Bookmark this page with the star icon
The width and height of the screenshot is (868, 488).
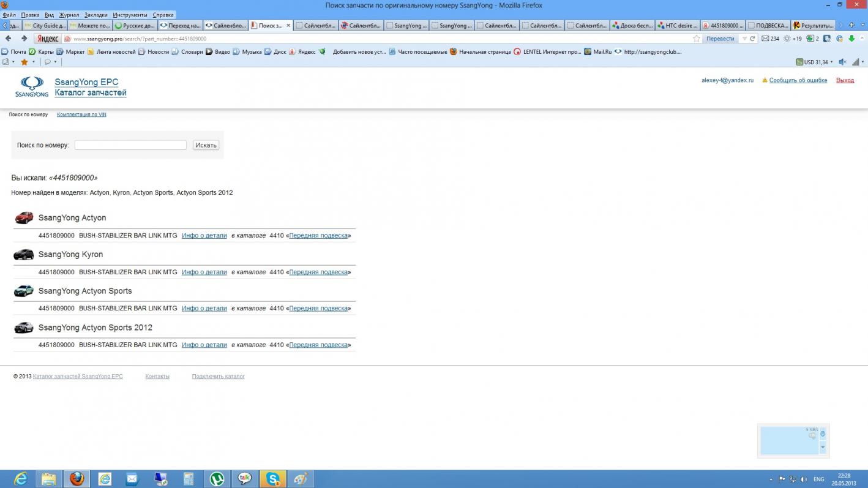point(697,39)
